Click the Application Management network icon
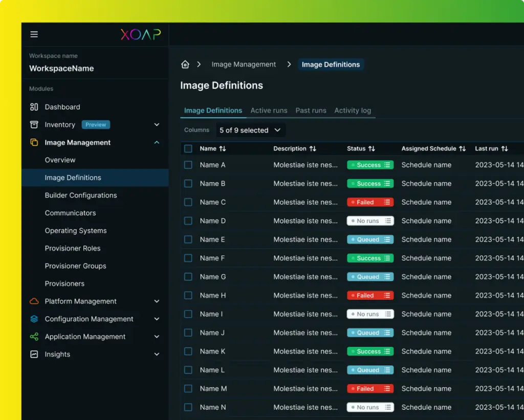The image size is (524, 420). pos(35,337)
